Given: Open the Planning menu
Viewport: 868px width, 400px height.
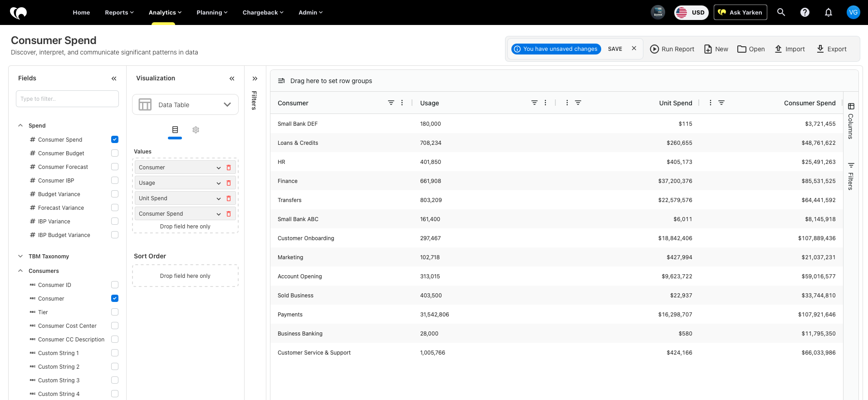Looking at the screenshot, I should point(212,12).
